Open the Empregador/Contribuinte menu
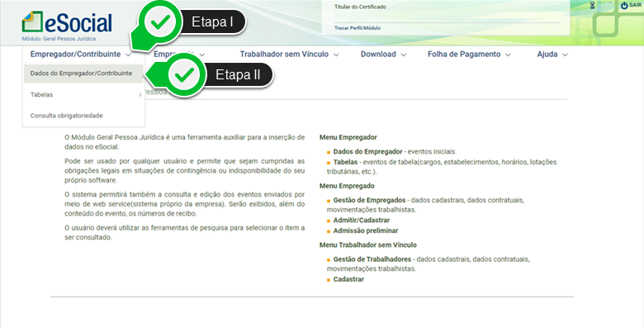644x328 pixels. tap(81, 55)
